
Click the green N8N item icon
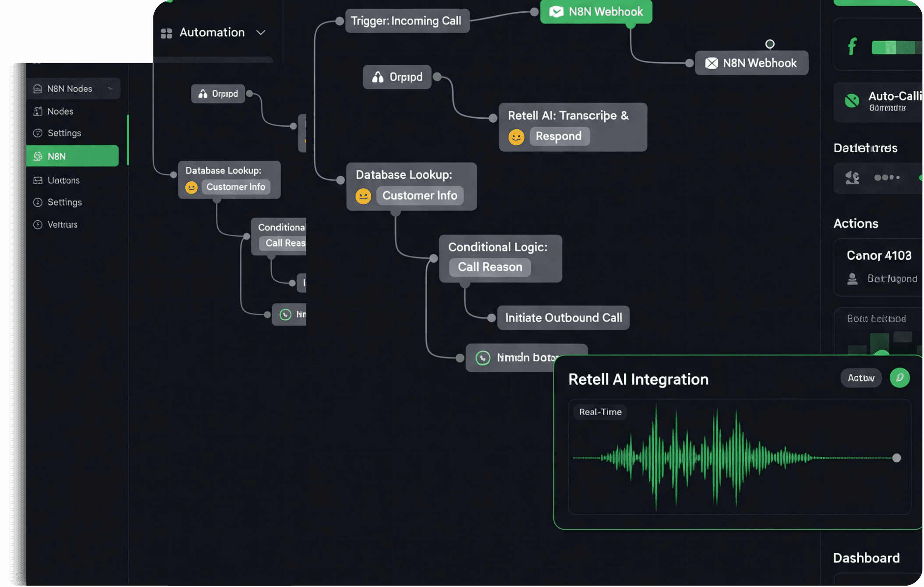(38, 156)
